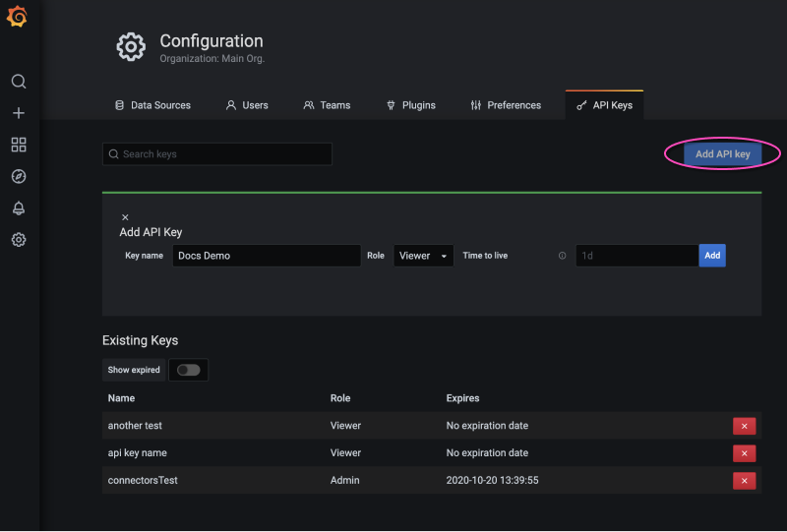Click the Key name text field

[x=267, y=256]
